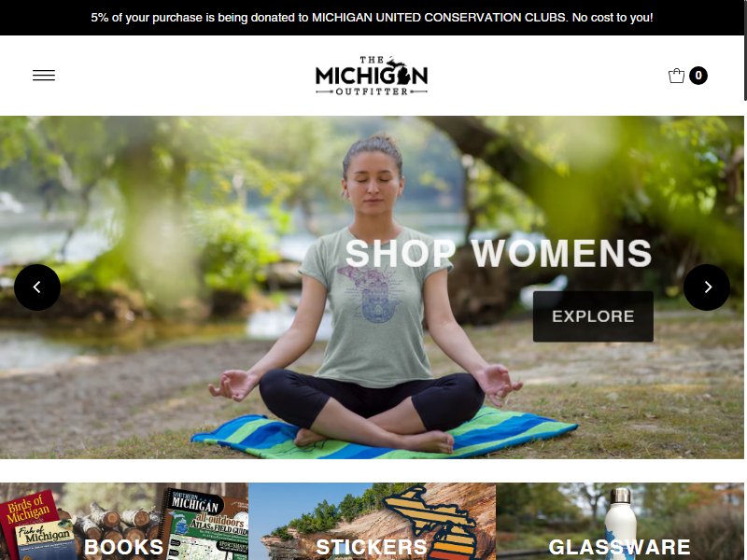Open the shopping bag cart icon
This screenshot has height=560, width=747.
676,76
